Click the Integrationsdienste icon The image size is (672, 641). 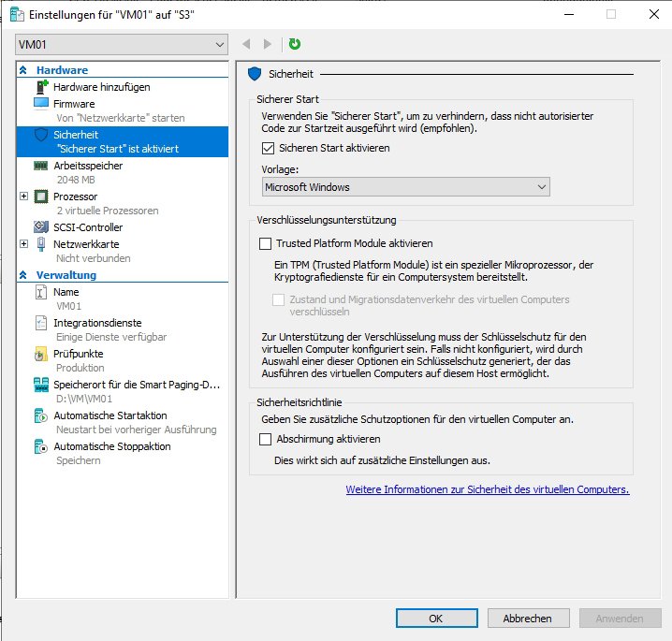[x=41, y=323]
